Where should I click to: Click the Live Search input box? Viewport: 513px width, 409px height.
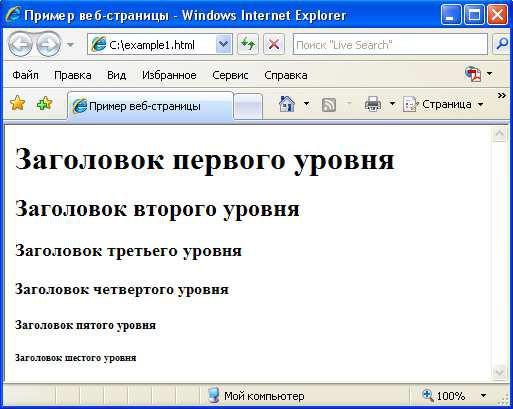pos(390,44)
